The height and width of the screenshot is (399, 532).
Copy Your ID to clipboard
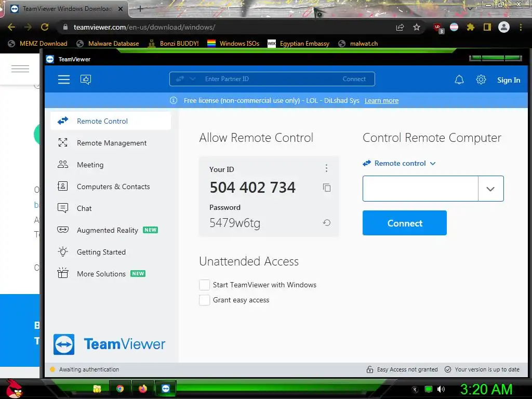(x=327, y=188)
